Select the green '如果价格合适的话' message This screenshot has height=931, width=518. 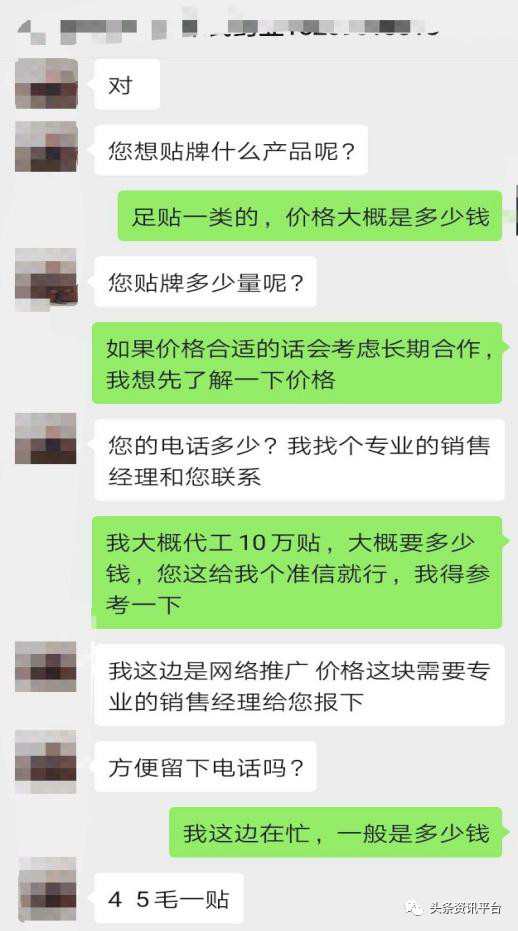point(297,363)
